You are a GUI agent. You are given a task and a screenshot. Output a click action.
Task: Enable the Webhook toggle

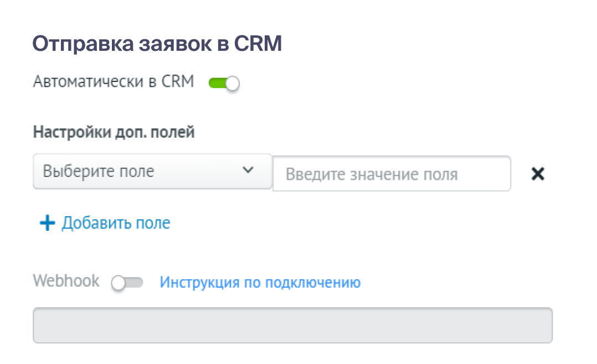[x=127, y=283]
